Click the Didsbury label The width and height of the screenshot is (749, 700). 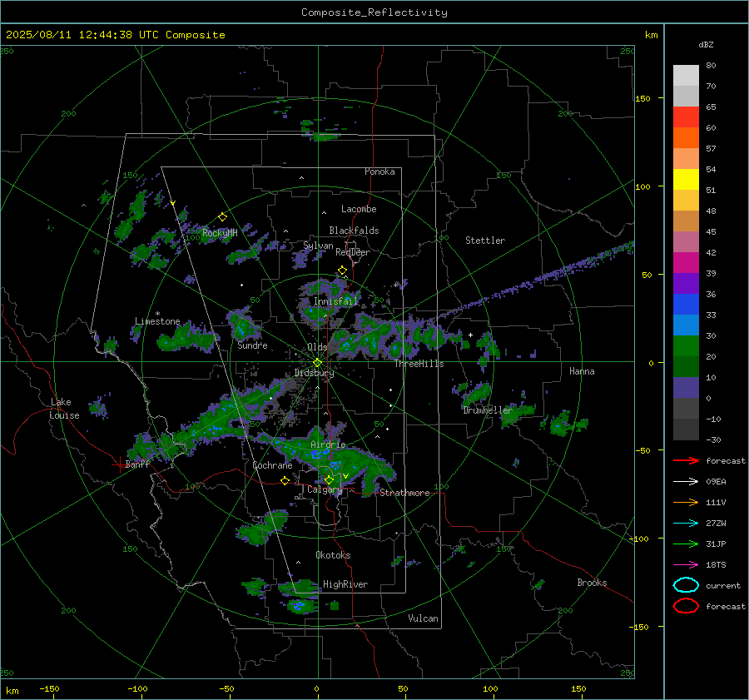pyautogui.click(x=315, y=373)
